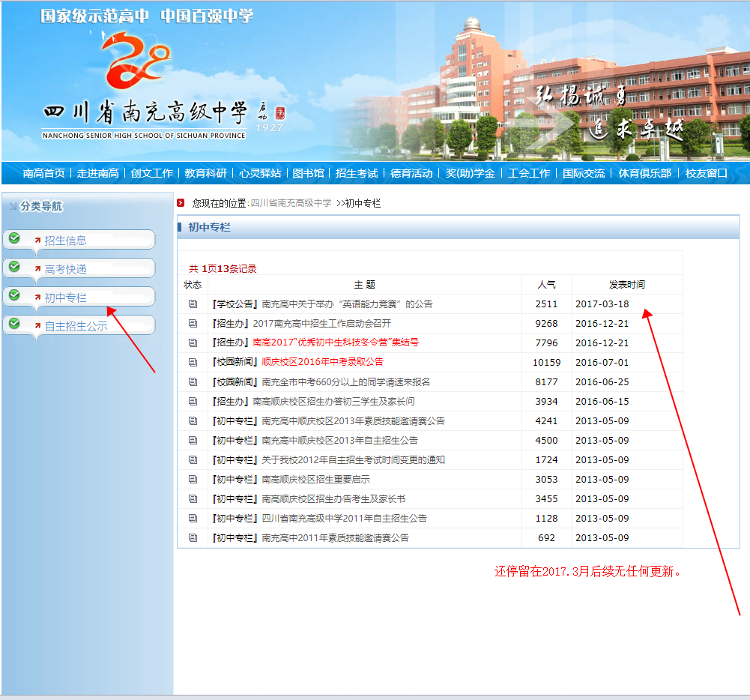750x700 pixels.
Task: Click the green check icon beside 高考快递
Action: click(x=13, y=267)
